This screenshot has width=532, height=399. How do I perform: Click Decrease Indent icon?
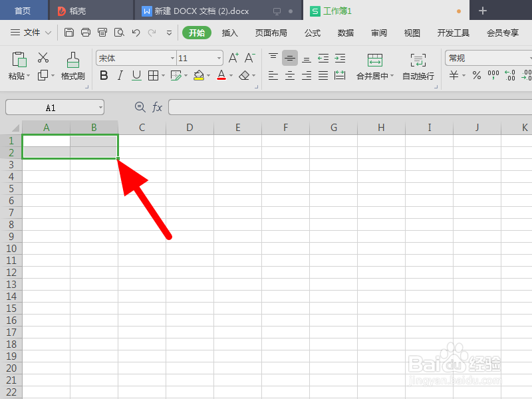(323, 59)
